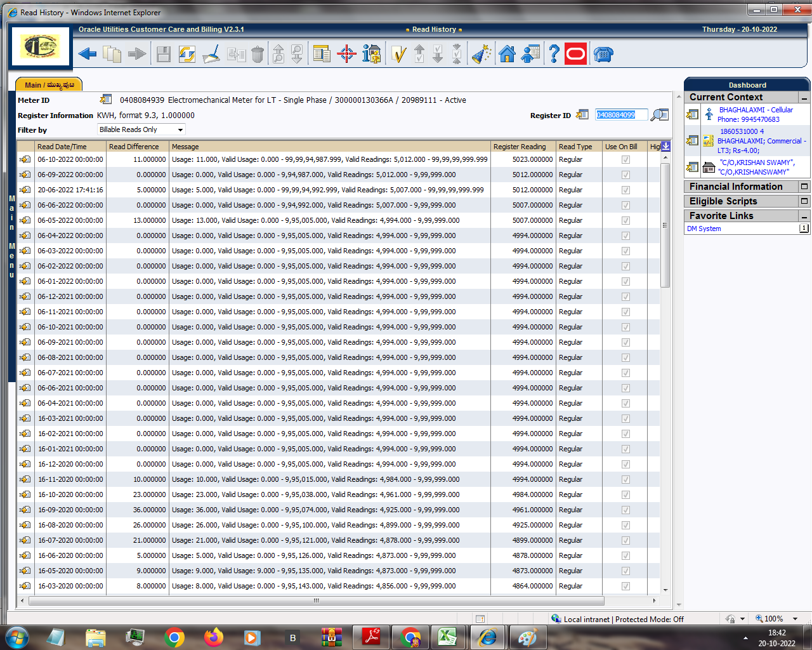This screenshot has width=812, height=650.
Task: Open User Preferences person icon
Action: coord(530,55)
